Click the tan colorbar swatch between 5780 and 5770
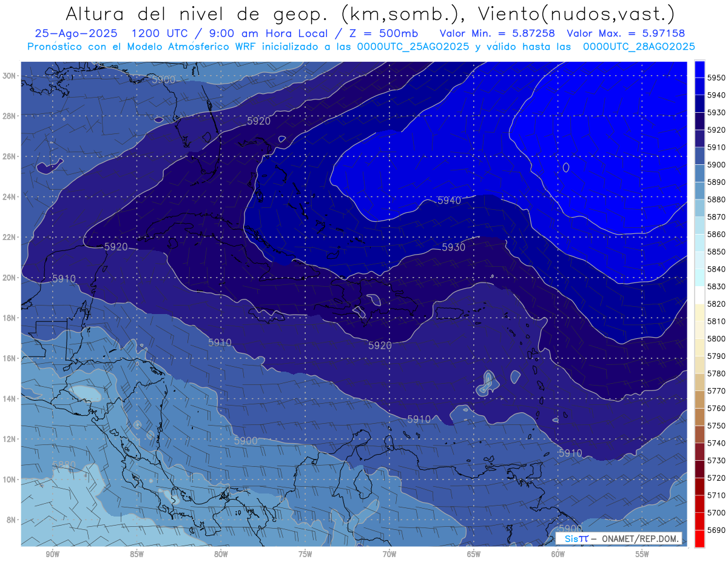 (x=699, y=382)
